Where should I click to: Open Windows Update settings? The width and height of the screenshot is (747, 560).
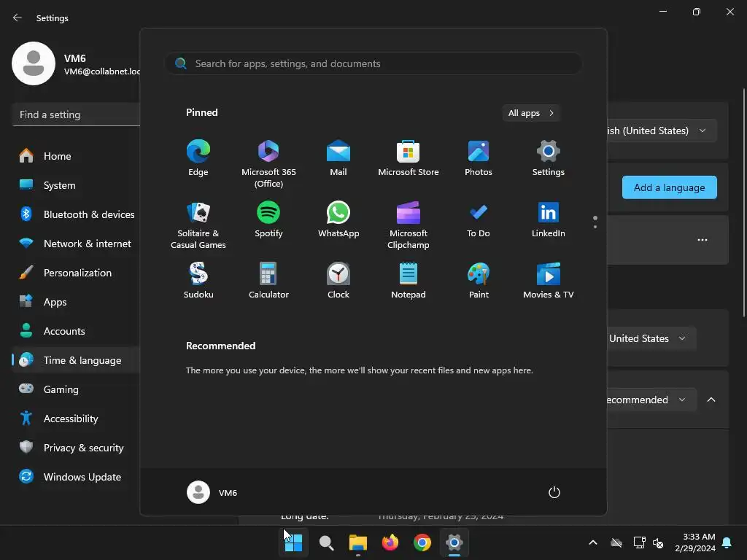(76, 477)
